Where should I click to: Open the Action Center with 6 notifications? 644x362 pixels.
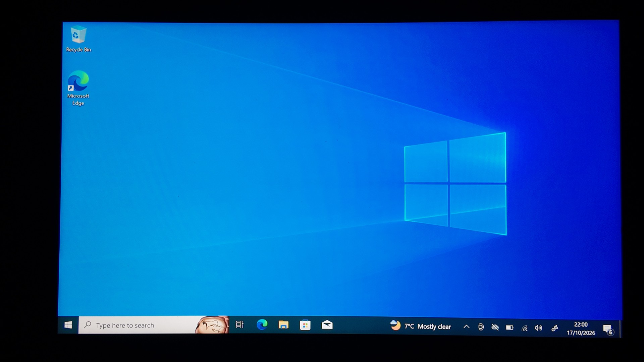[x=608, y=330]
